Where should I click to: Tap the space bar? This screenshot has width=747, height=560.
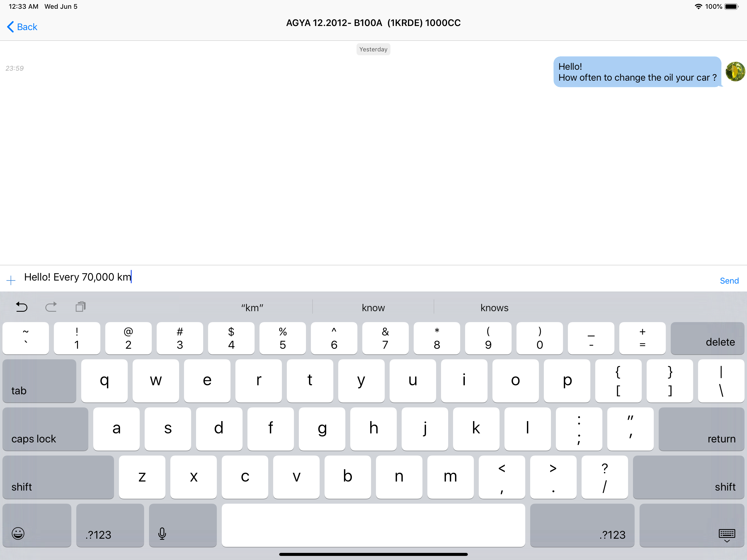[373, 526]
